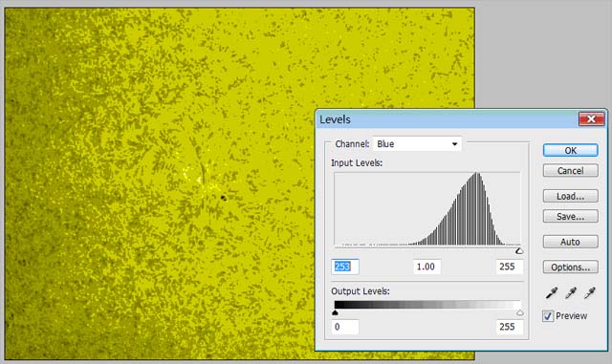This screenshot has width=612, height=364.
Task: Click OK to apply Levels
Action: click(570, 151)
